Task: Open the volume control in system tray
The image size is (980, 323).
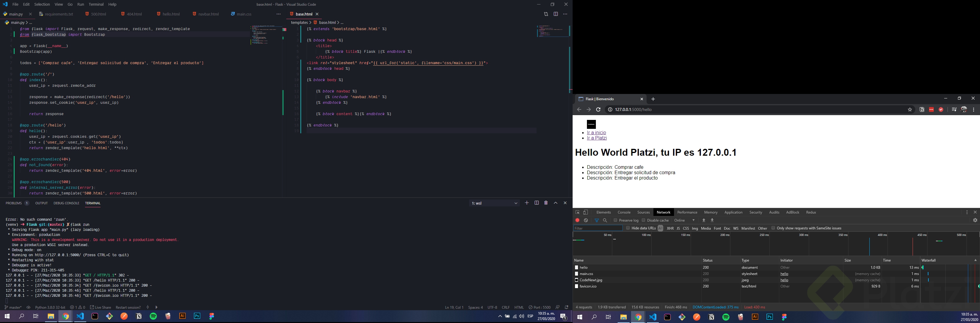Action: tap(522, 316)
